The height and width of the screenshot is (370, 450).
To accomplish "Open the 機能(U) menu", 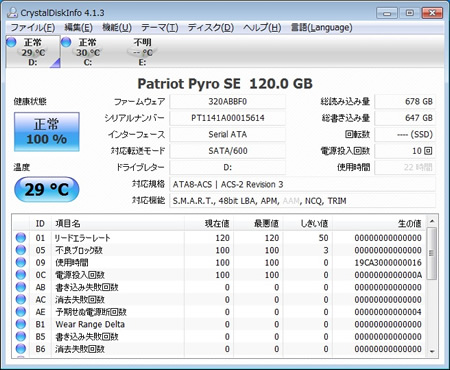I will 117,27.
